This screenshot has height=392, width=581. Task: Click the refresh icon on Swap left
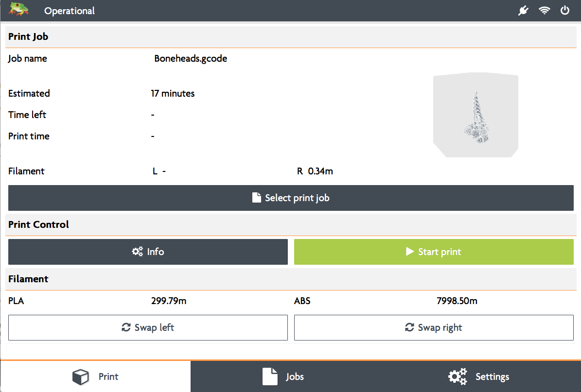pos(126,327)
